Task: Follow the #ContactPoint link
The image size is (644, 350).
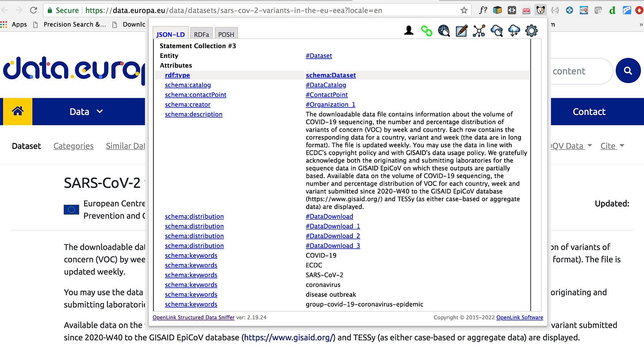Action: (326, 95)
